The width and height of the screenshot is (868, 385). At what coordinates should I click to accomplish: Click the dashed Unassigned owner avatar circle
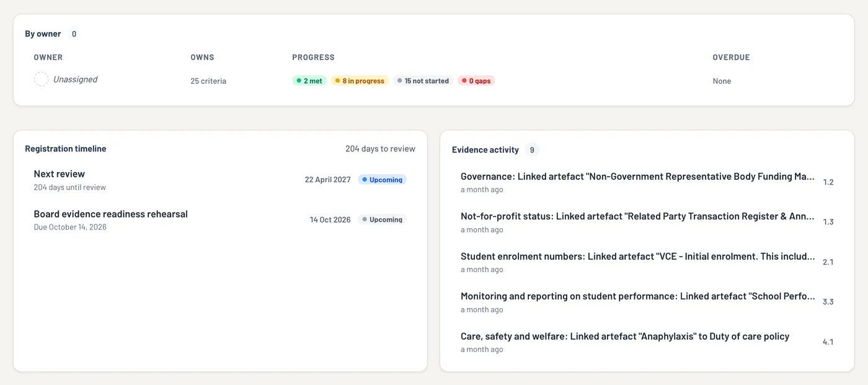pyautogui.click(x=41, y=79)
